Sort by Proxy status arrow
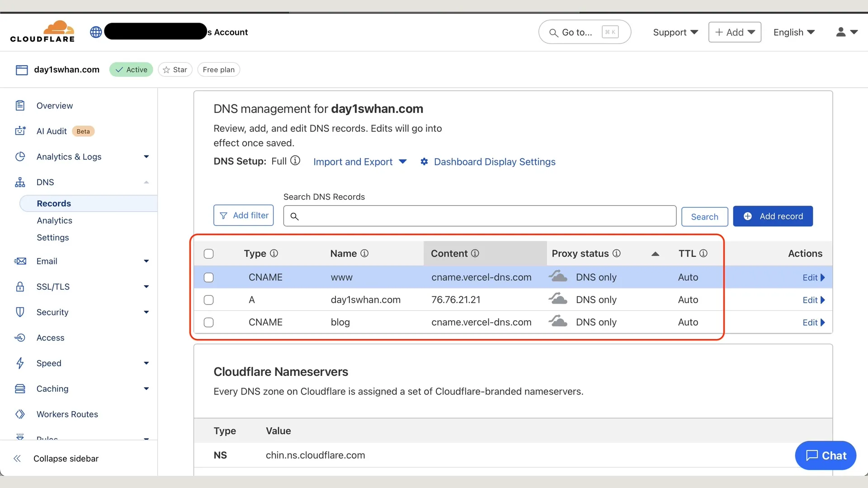 [655, 254]
